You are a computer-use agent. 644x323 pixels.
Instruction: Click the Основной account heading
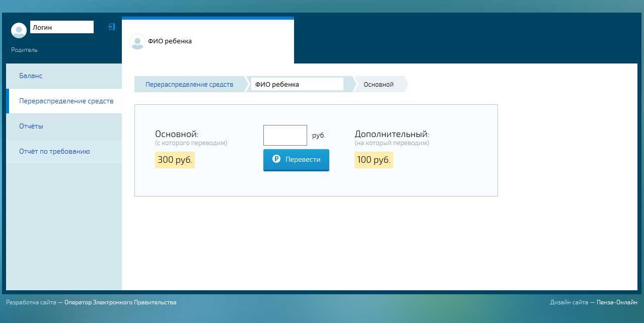(177, 135)
